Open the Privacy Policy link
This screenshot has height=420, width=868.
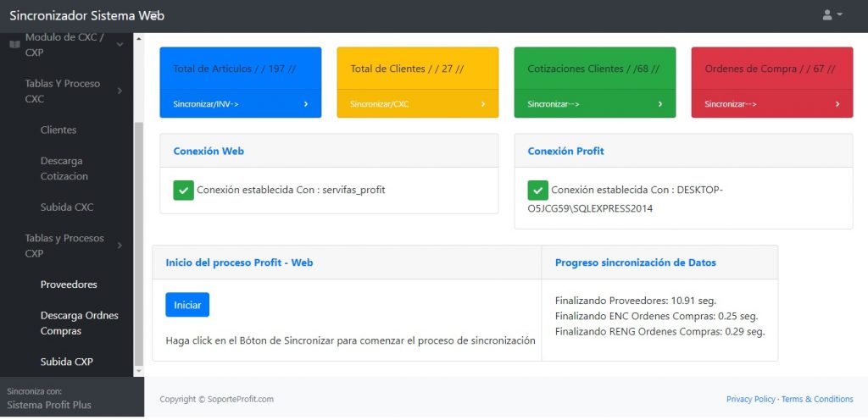pyautogui.click(x=750, y=399)
